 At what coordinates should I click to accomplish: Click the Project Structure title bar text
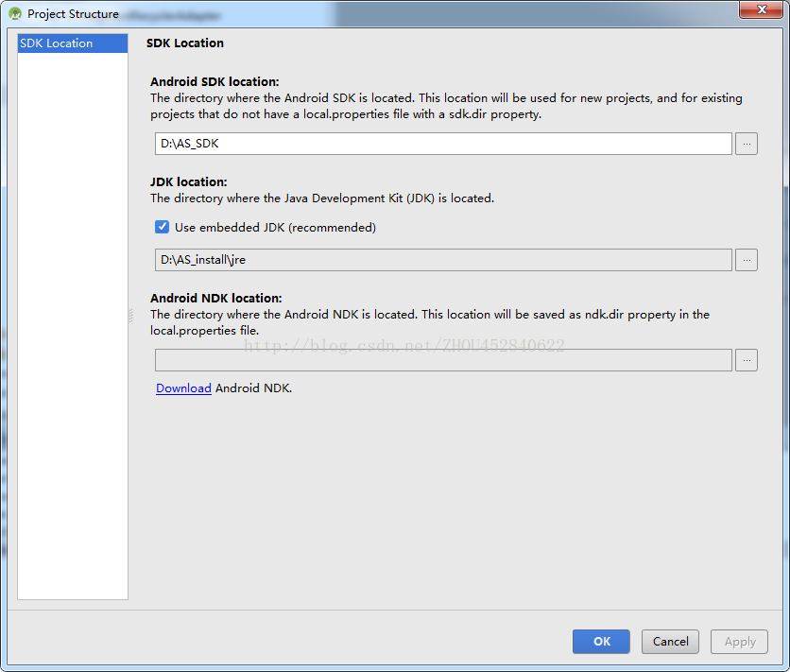pos(73,14)
